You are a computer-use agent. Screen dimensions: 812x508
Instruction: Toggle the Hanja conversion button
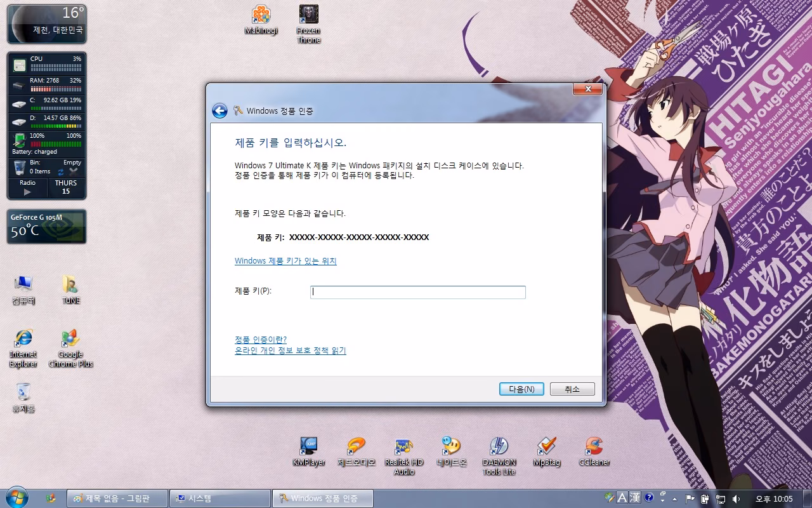(636, 498)
